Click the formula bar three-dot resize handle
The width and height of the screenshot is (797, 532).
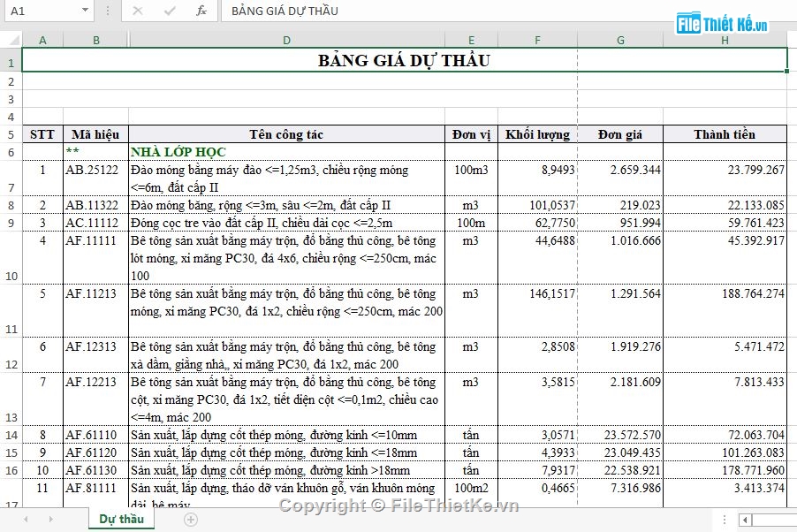(108, 11)
